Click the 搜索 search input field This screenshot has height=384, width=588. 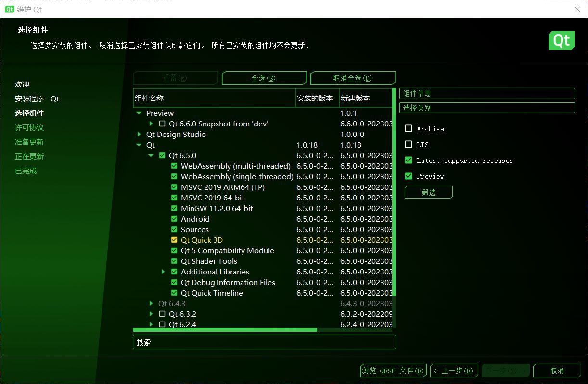pos(264,342)
